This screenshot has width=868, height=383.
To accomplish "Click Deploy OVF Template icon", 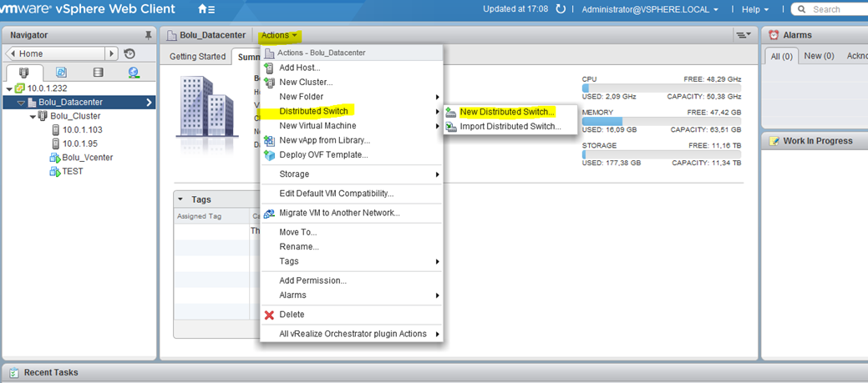I will [270, 155].
